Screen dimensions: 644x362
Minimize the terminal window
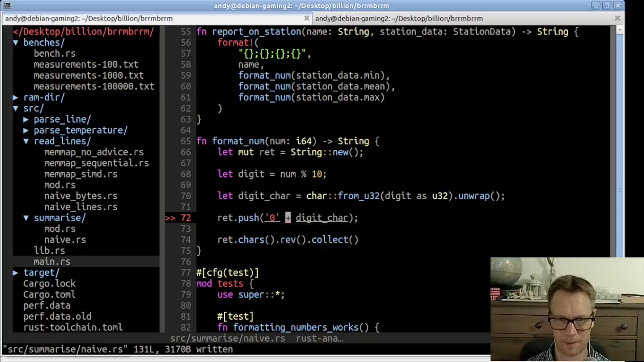(x=596, y=5)
